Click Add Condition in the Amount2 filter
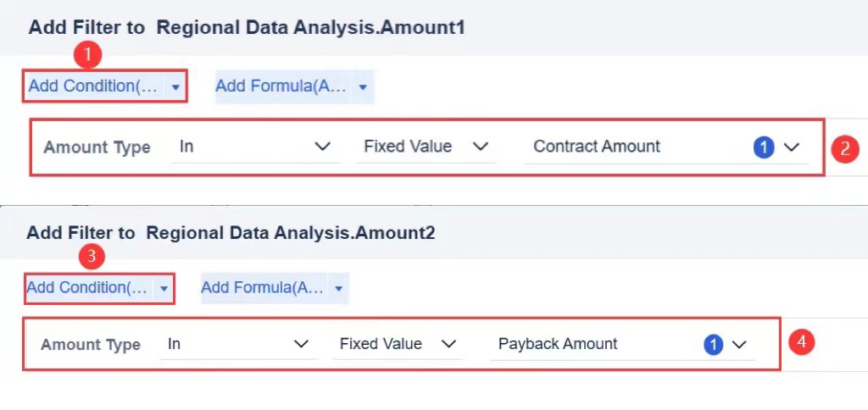Screen dimensions: 868x410 [x=87, y=288]
